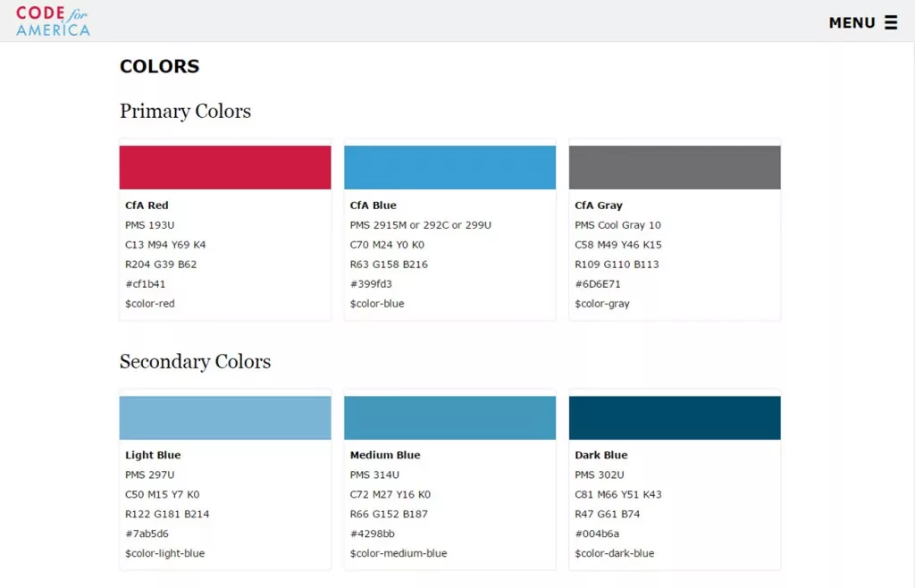
Task: Click the #cf1b41 hex code
Action: tap(146, 284)
